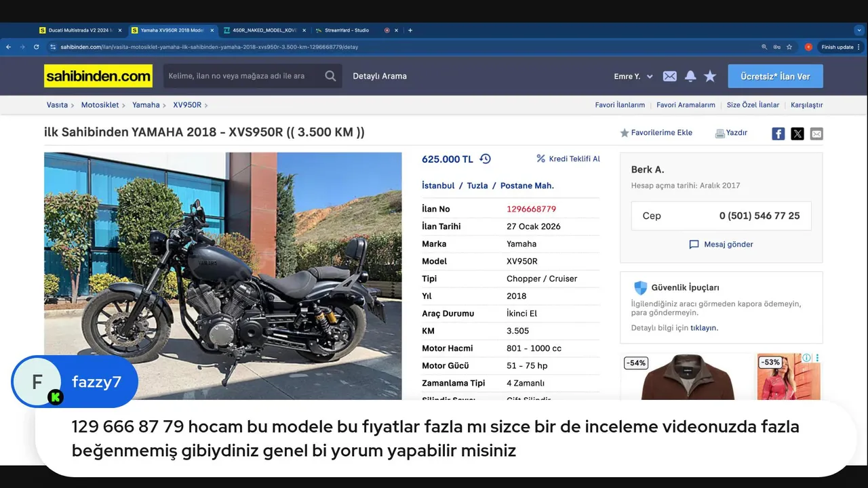The image size is (868, 488).
Task: Share listing on X
Action: pos(797,134)
